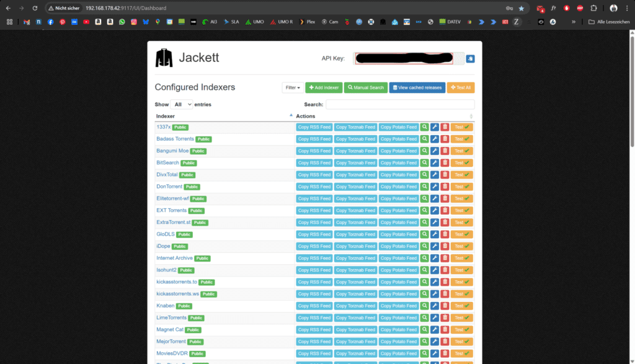This screenshot has height=364, width=635.
Task: Trash the GloDLS indexer
Action: tap(445, 234)
